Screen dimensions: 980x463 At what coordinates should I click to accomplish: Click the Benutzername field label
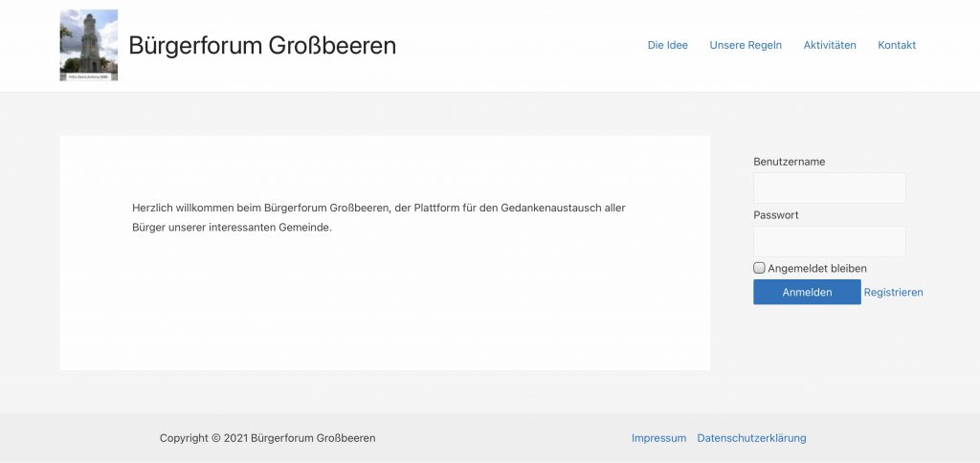789,162
